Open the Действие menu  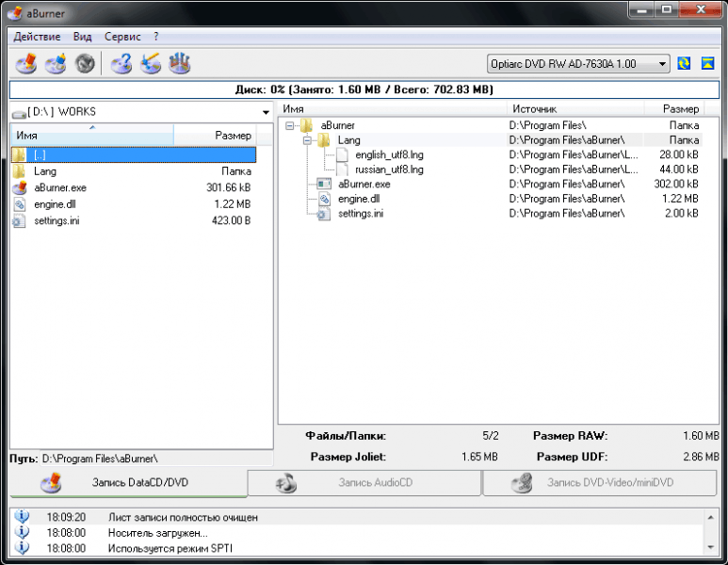click(37, 37)
